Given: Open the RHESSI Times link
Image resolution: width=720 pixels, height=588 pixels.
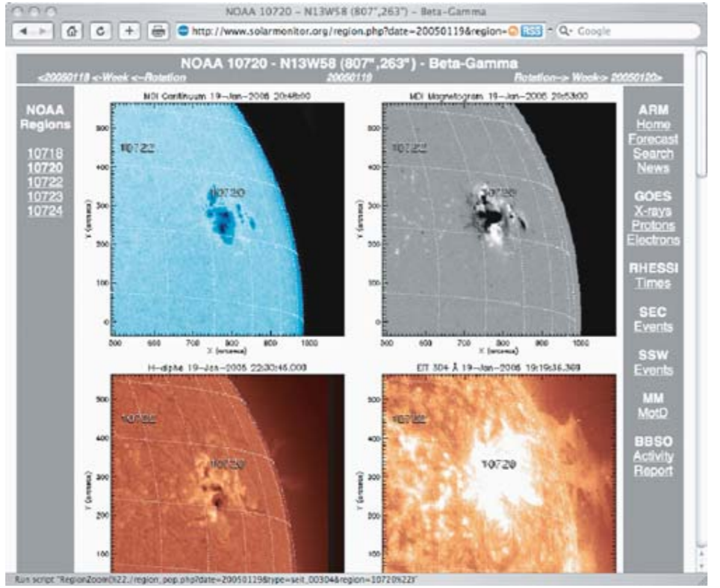Looking at the screenshot, I should (x=653, y=283).
